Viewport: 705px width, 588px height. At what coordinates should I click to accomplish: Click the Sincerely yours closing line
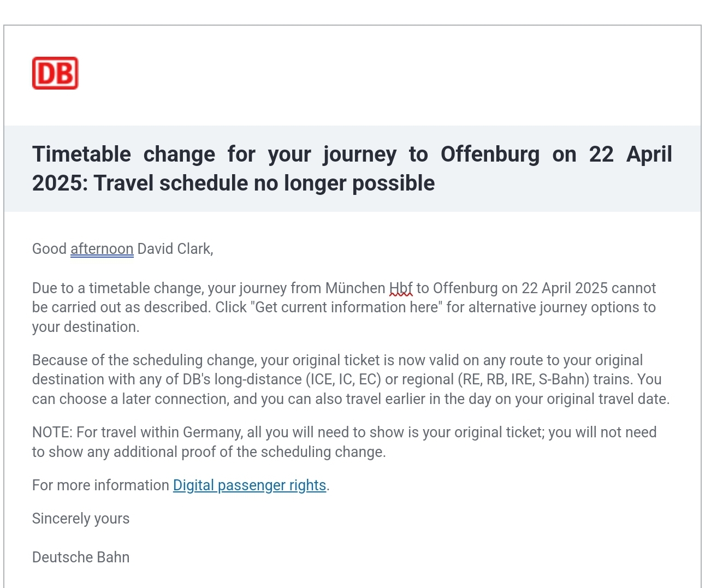[81, 519]
